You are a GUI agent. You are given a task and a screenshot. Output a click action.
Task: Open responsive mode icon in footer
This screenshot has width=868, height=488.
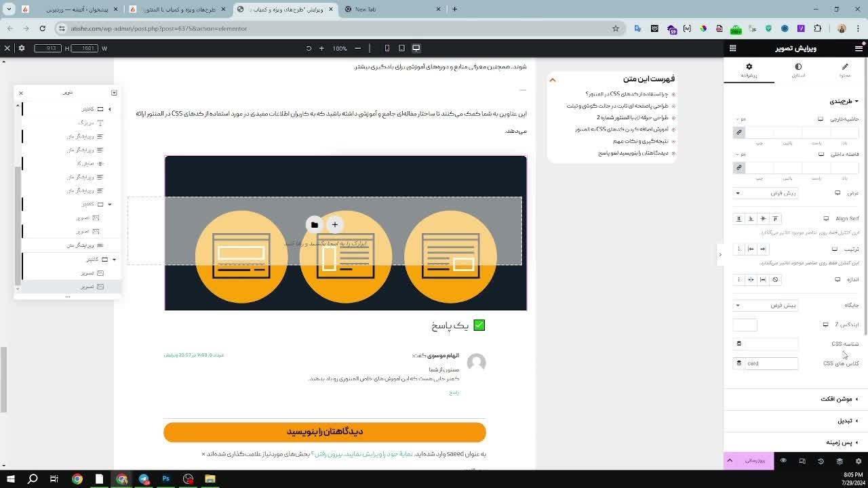pos(802,461)
